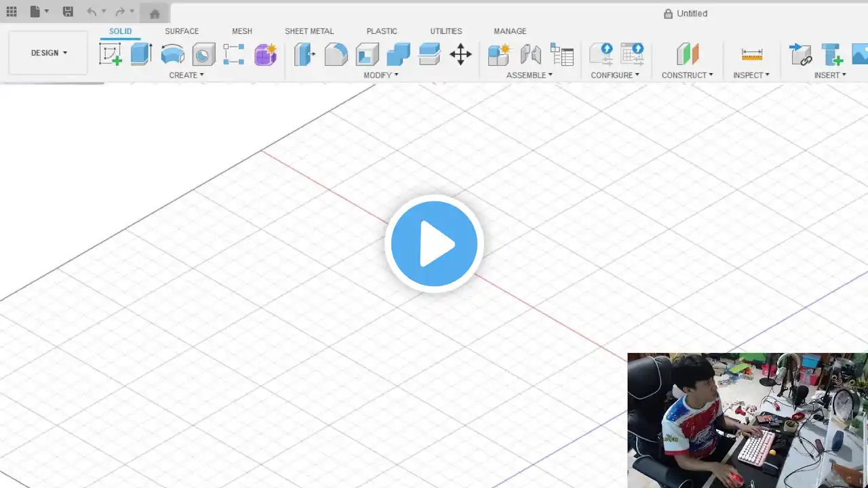
Task: Select the Create Sketch tool
Action: pyautogui.click(x=111, y=54)
